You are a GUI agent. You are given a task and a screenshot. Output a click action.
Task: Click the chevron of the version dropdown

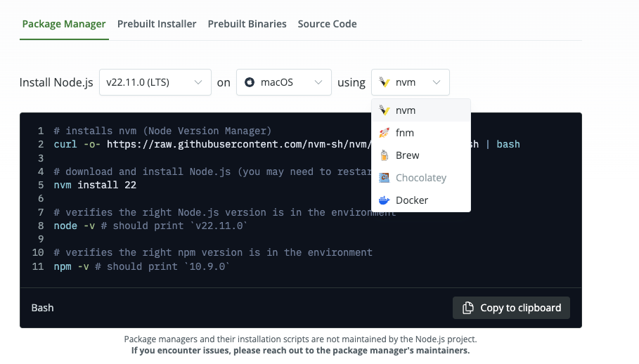pyautogui.click(x=198, y=82)
